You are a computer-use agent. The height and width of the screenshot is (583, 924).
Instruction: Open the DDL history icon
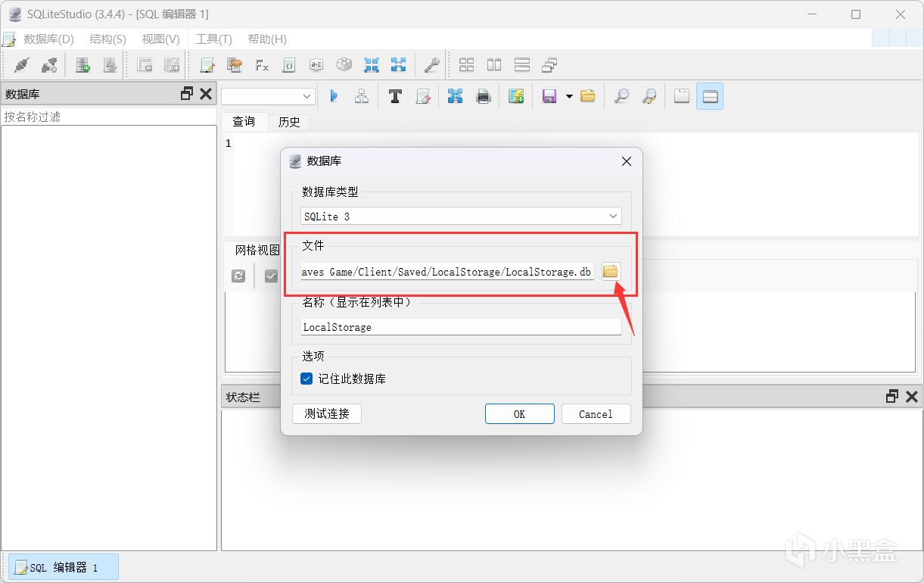click(234, 66)
